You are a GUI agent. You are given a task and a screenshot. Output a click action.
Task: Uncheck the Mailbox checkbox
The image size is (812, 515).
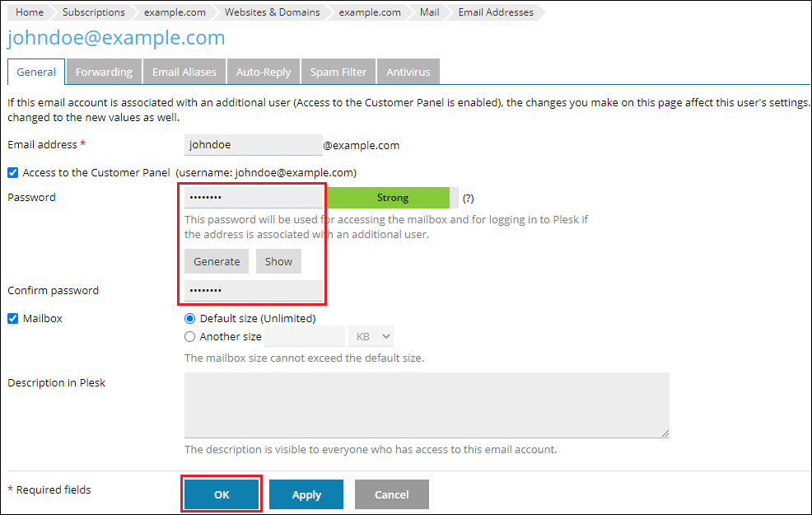[x=13, y=318]
